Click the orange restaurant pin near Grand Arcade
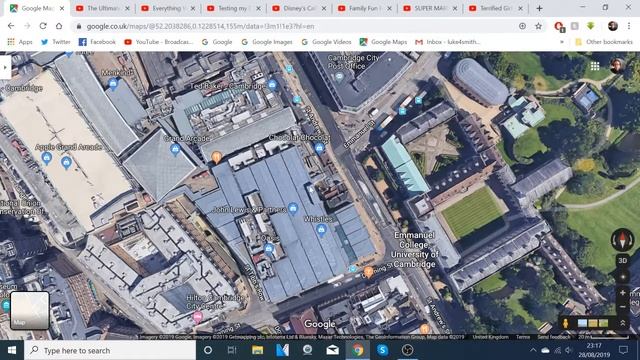Image resolution: width=640 pixels, height=360 pixels. [216, 157]
